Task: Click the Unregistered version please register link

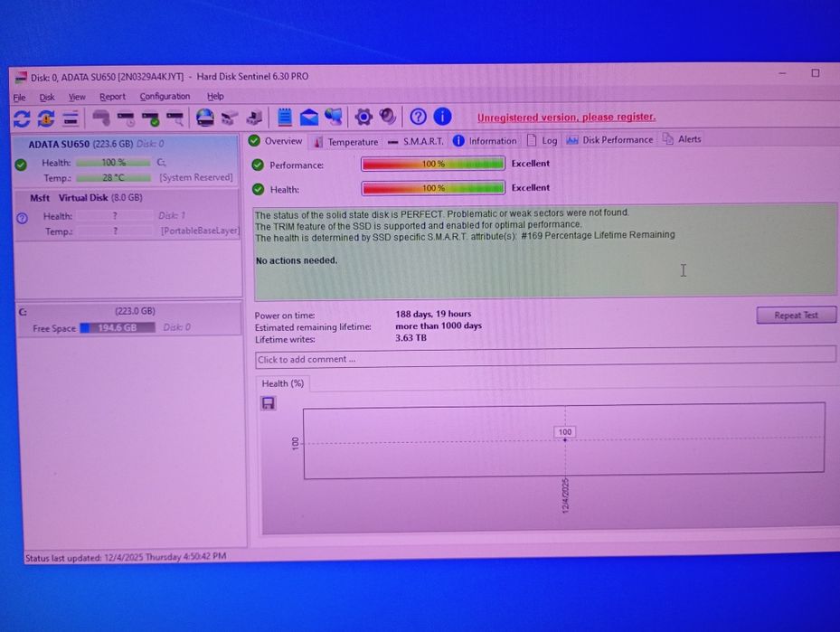Action: tap(566, 117)
